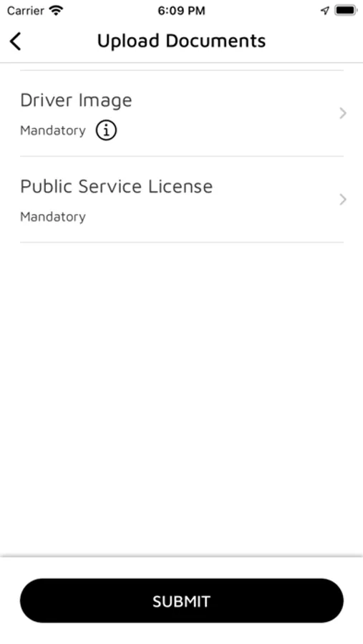Expand Driver Image using its right chevron

[x=343, y=113]
